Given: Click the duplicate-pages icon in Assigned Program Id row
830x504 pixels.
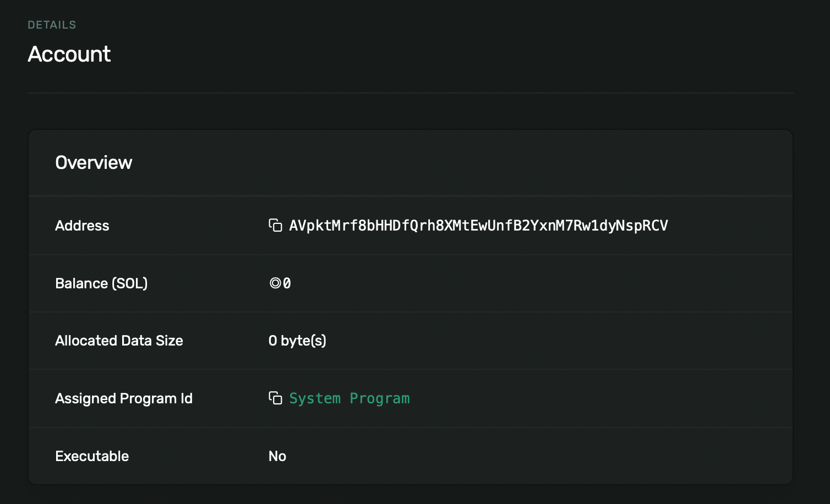Looking at the screenshot, I should click(x=275, y=398).
